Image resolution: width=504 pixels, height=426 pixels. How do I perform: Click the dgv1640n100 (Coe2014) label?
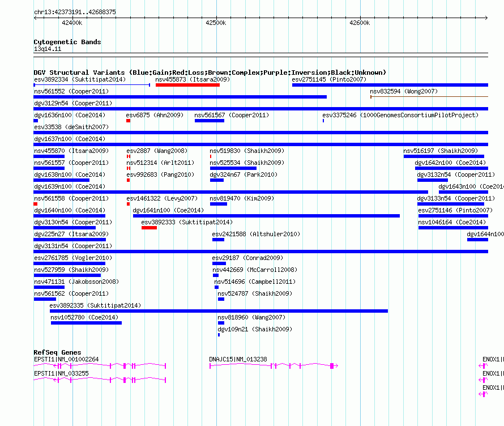tap(70, 210)
